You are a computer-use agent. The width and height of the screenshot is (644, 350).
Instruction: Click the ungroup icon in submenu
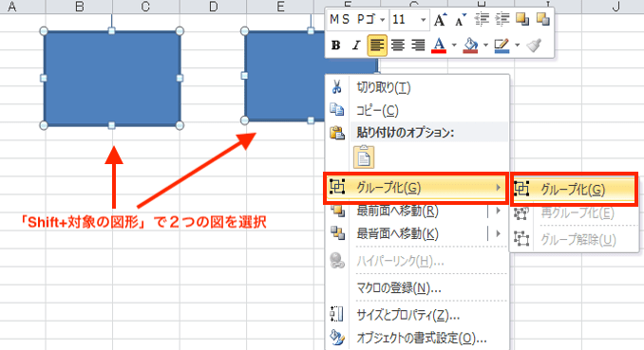(x=521, y=239)
